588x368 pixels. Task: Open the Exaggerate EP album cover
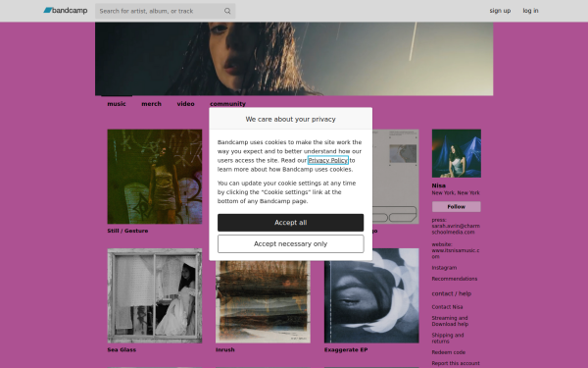pyautogui.click(x=371, y=295)
